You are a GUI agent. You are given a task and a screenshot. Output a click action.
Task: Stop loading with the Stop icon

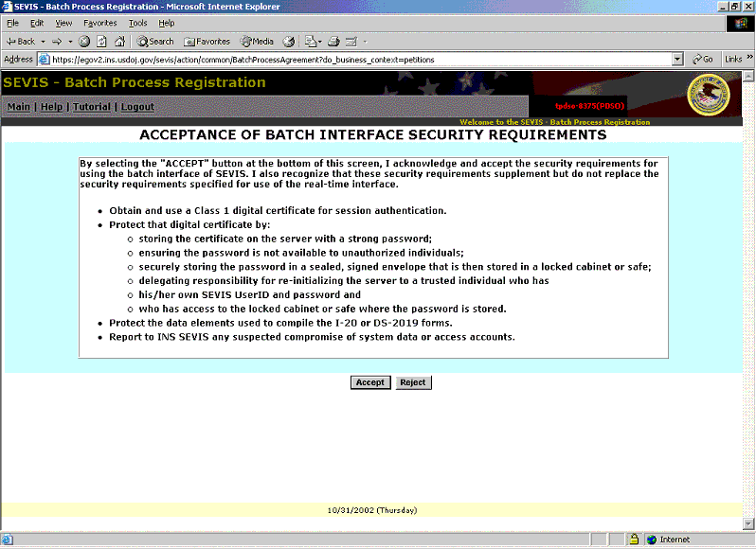[x=84, y=42]
